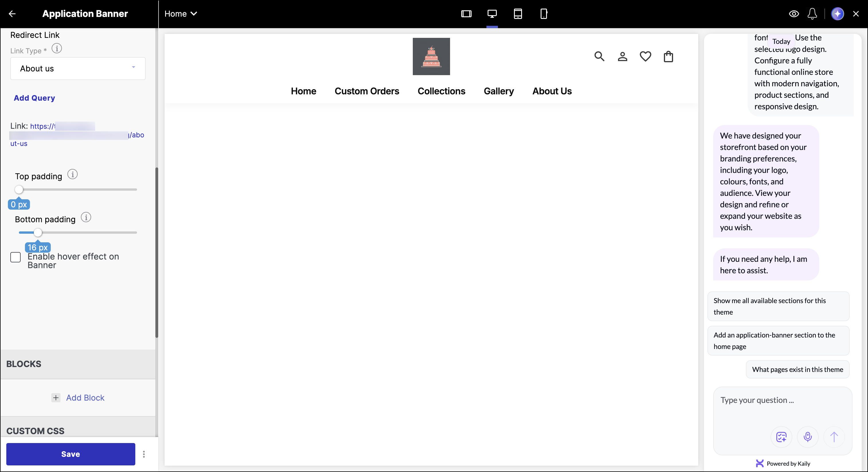
Task: Click the back arrow beside Application Banner
Action: tap(12, 14)
